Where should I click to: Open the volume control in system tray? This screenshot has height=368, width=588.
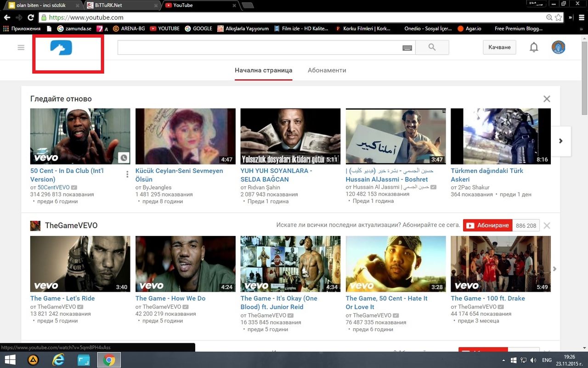533,360
